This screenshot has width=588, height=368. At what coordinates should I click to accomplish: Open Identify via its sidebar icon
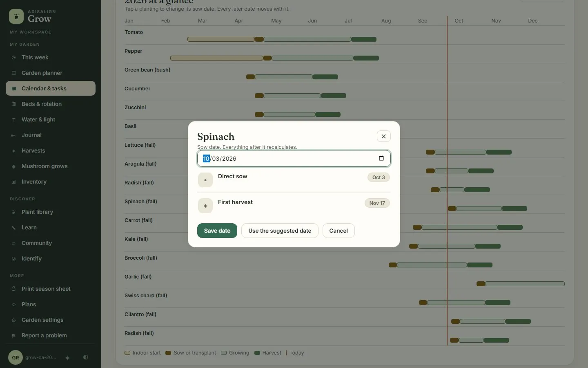point(13,259)
